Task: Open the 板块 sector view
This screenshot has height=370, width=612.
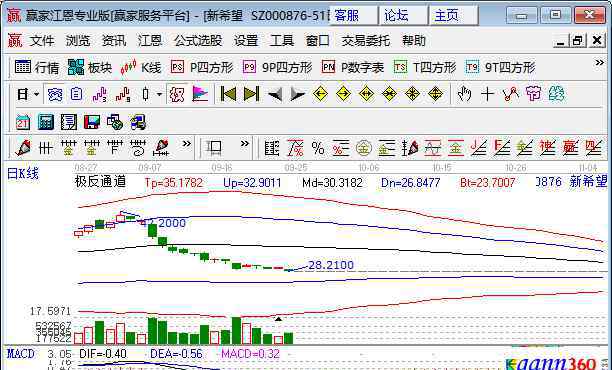Action: [x=90, y=68]
